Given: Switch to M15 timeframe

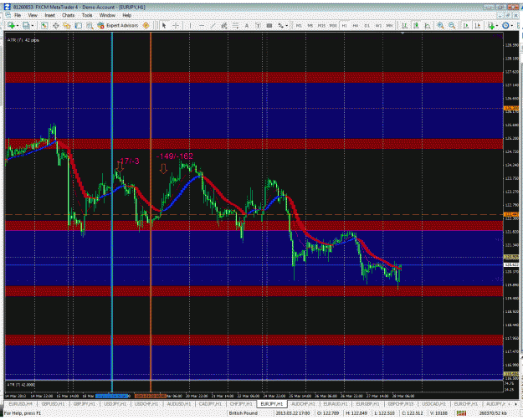Looking at the screenshot, I should tap(321, 25).
